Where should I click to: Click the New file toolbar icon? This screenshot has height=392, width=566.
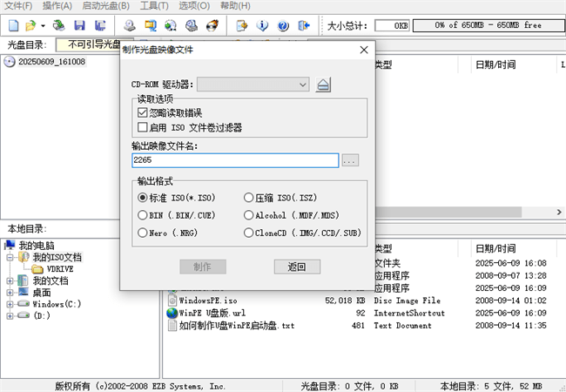(x=11, y=25)
